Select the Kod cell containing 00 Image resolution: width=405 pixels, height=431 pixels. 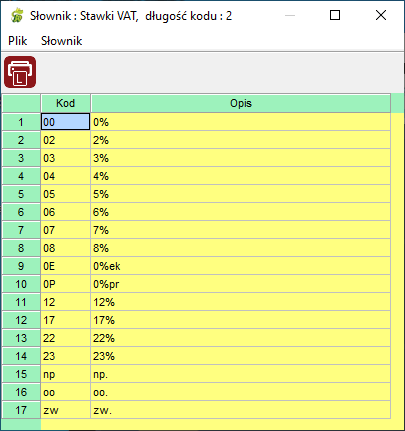tap(66, 122)
